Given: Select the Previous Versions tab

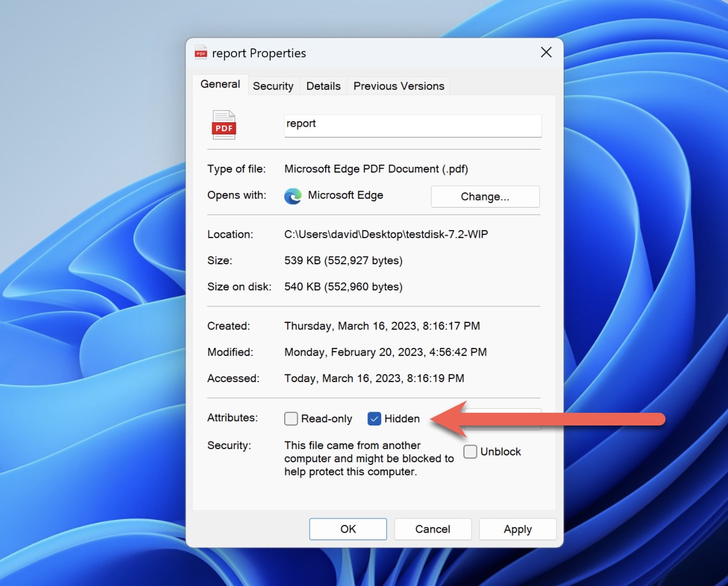Looking at the screenshot, I should coord(399,86).
